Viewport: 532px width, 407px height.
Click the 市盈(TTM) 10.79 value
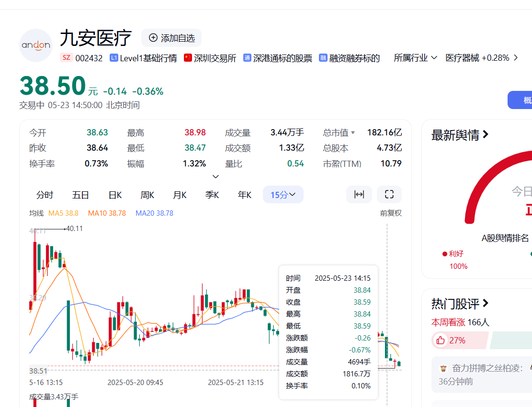(x=391, y=164)
